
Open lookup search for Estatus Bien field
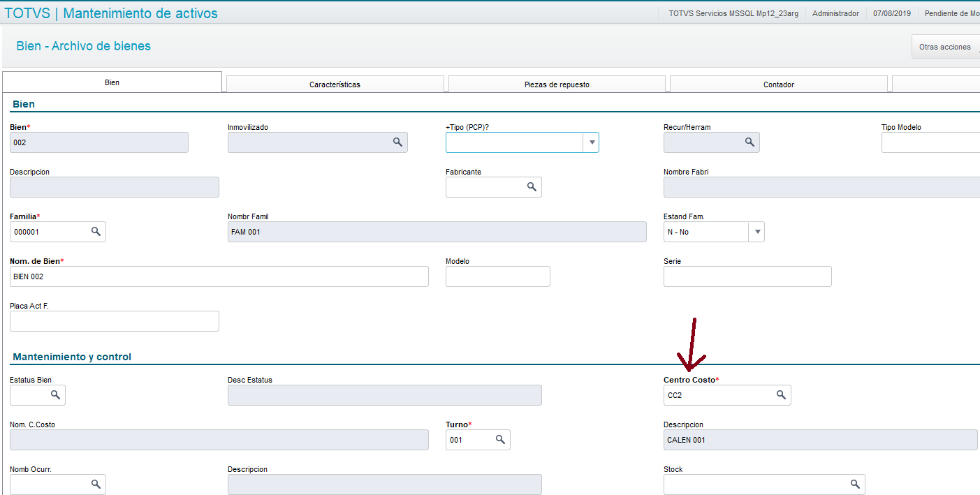tap(55, 394)
